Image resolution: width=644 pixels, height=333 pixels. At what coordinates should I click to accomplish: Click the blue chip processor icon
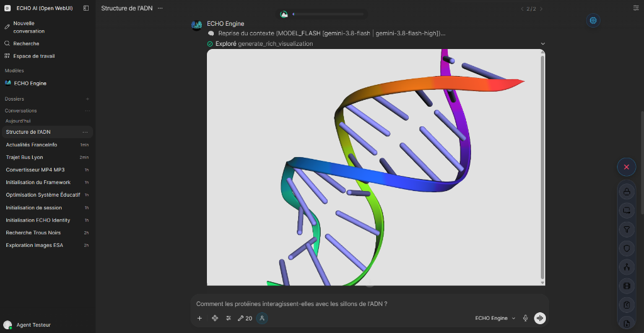pos(593,20)
